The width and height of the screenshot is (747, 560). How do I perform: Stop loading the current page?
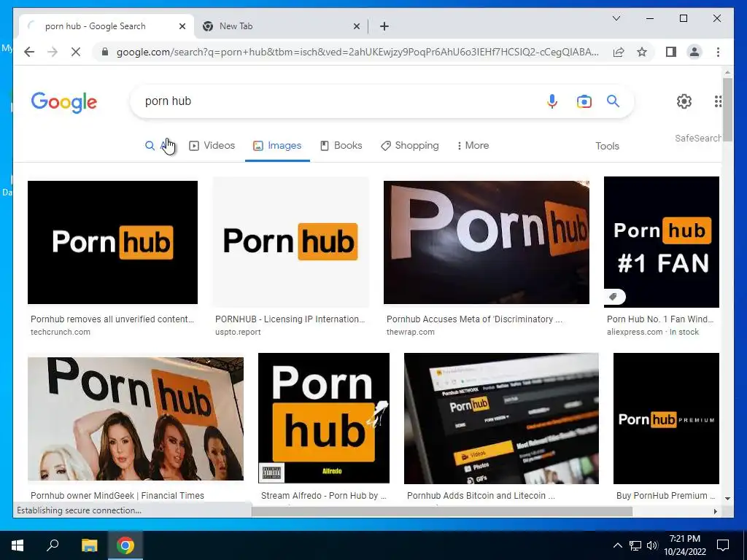coord(76,52)
